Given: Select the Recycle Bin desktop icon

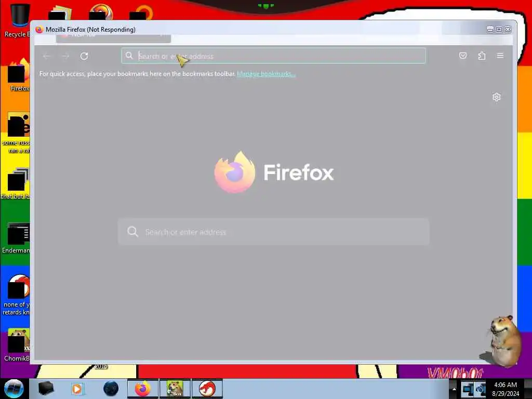Looking at the screenshot, I should [17, 20].
